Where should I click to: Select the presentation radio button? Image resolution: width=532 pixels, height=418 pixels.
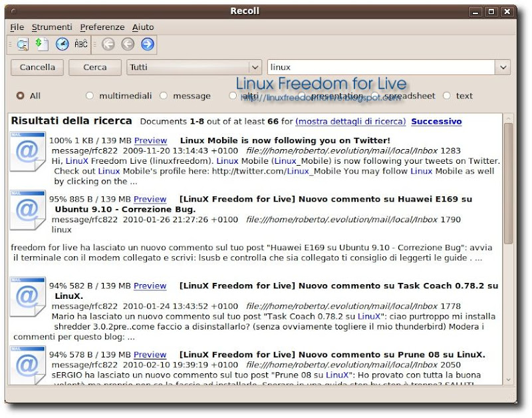(301, 96)
